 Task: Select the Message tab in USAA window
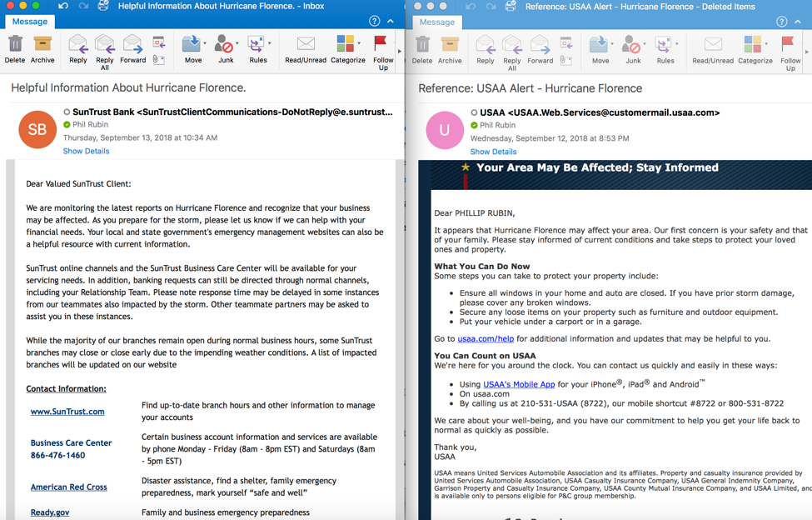(437, 22)
